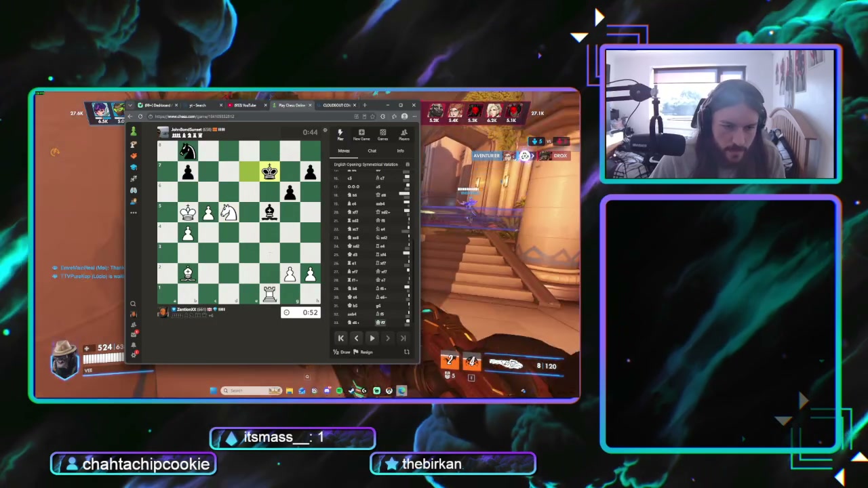Open the browser tab search dropdown chevron

130,105
